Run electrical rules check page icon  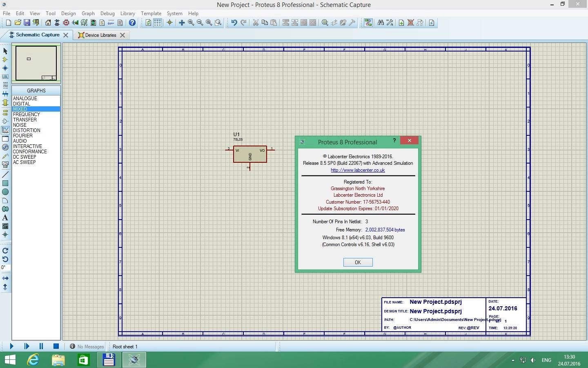[x=432, y=22]
